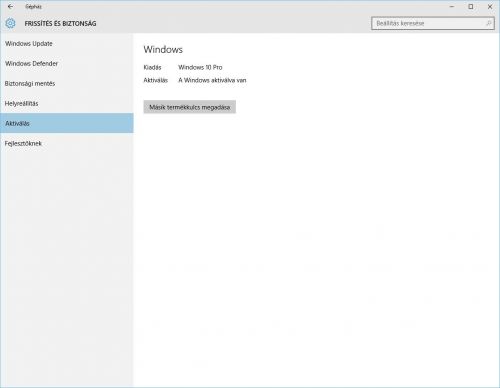
Task: Click the Windows heading
Action: [163, 50]
